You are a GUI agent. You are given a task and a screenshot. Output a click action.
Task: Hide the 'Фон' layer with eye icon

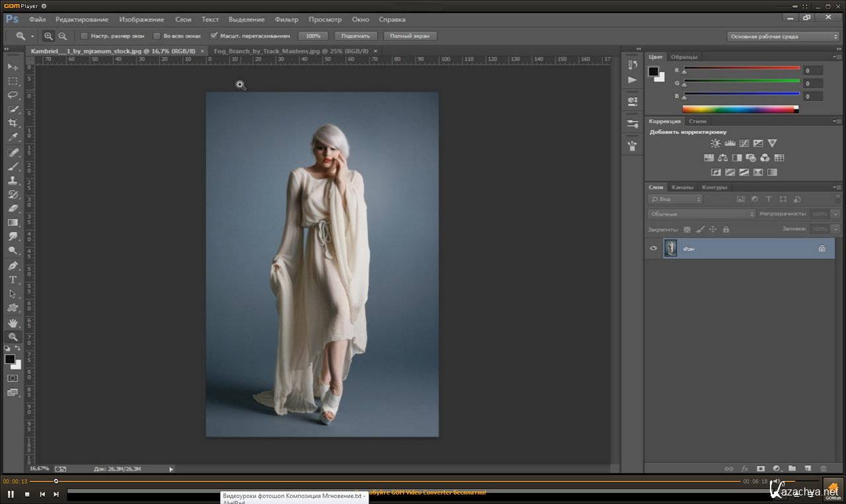[654, 248]
